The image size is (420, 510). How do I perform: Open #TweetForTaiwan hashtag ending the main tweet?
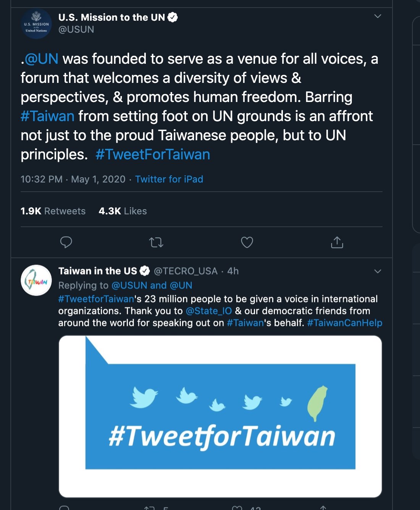click(153, 154)
